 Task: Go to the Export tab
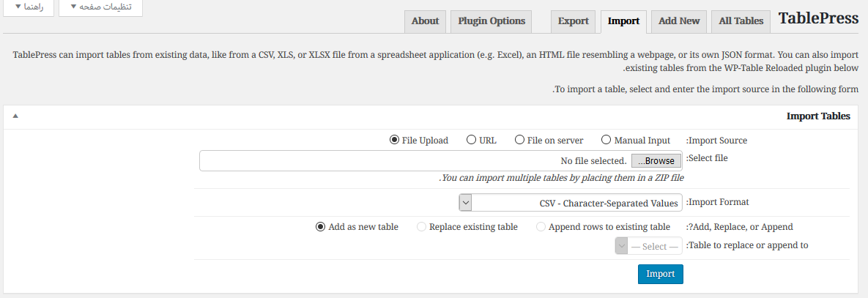click(x=573, y=21)
